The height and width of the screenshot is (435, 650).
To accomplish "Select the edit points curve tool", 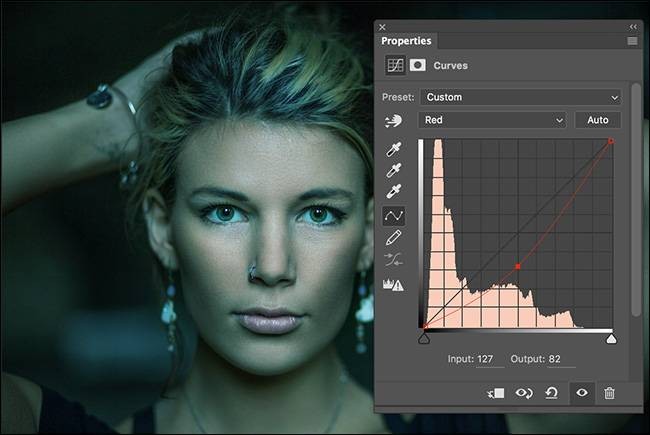I will coord(393,216).
